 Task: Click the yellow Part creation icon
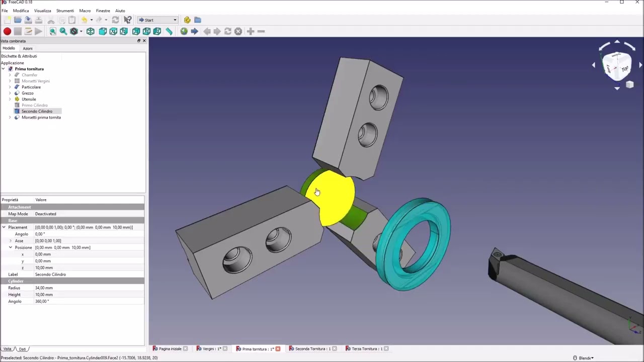tap(187, 20)
